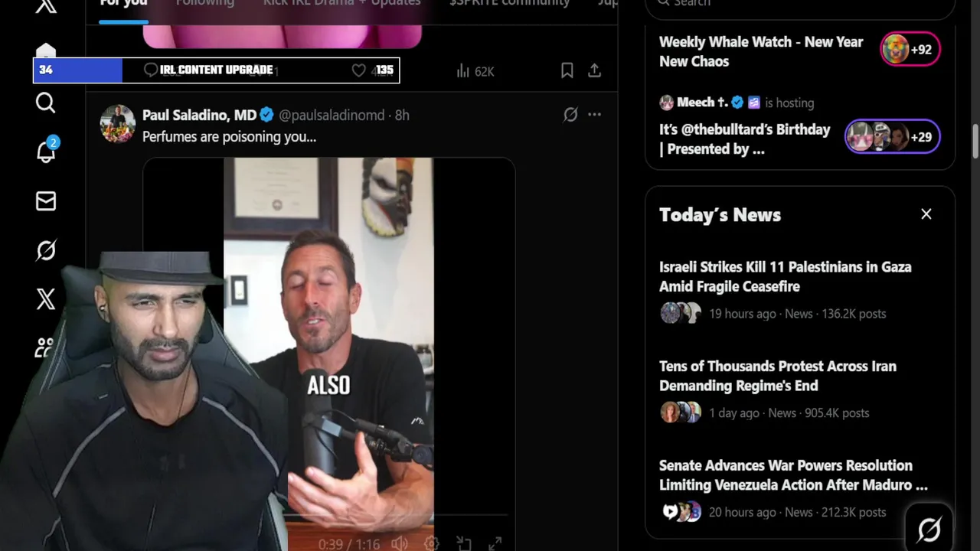The height and width of the screenshot is (551, 980).
Task: Open Paul Saladino, MD profile name
Action: click(199, 115)
